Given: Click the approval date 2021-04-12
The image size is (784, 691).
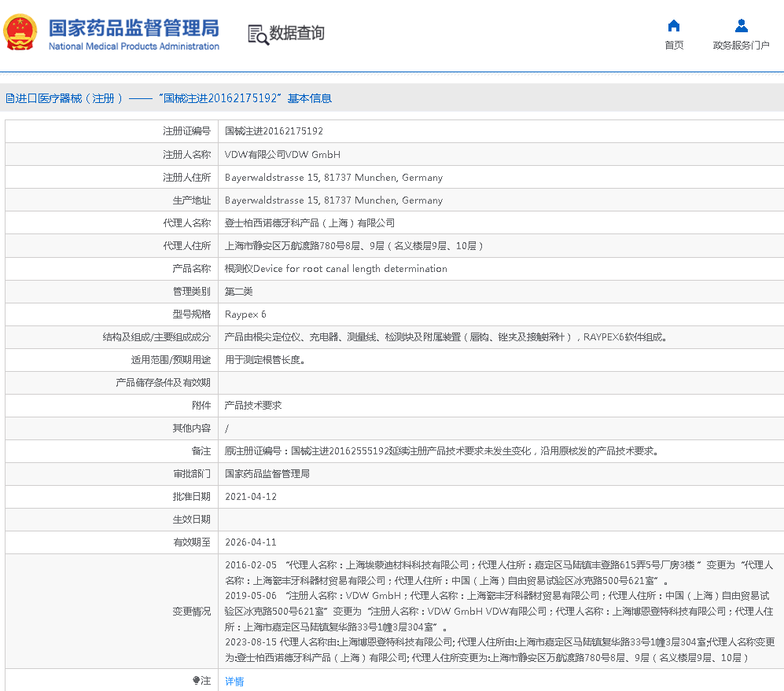Looking at the screenshot, I should (x=251, y=497).
